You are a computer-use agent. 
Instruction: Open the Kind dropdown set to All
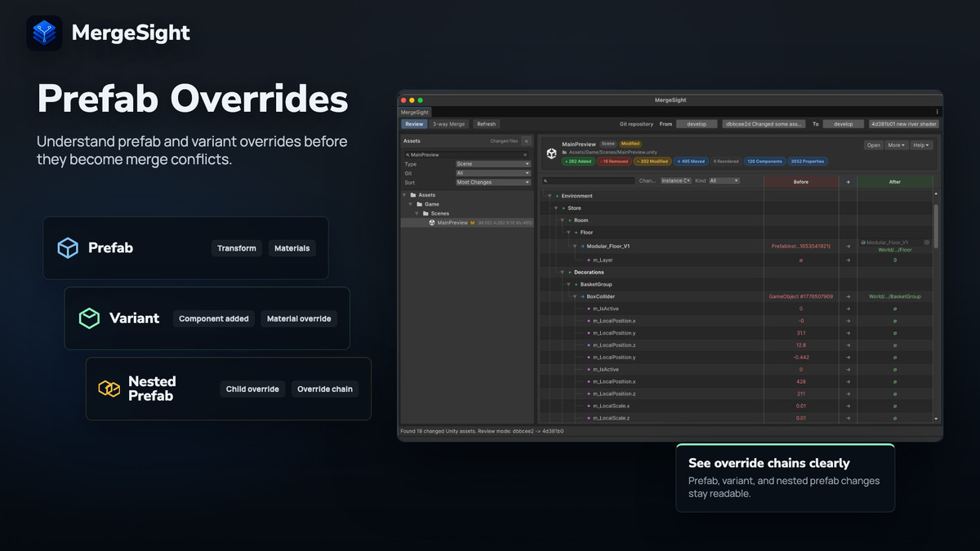tap(724, 180)
